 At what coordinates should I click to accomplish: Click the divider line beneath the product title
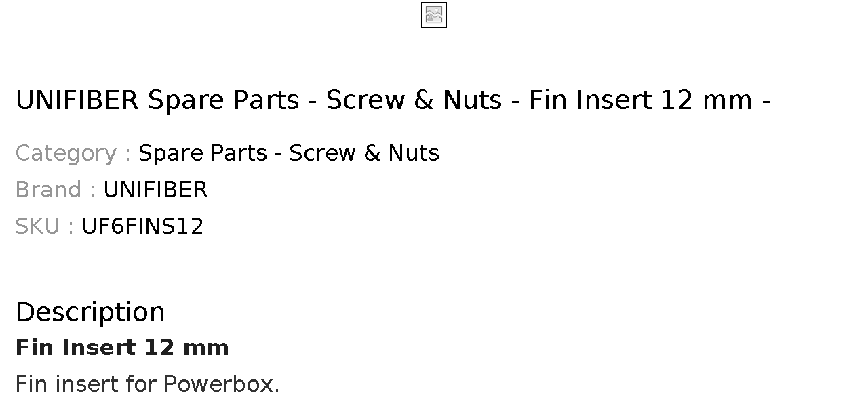coord(434,129)
